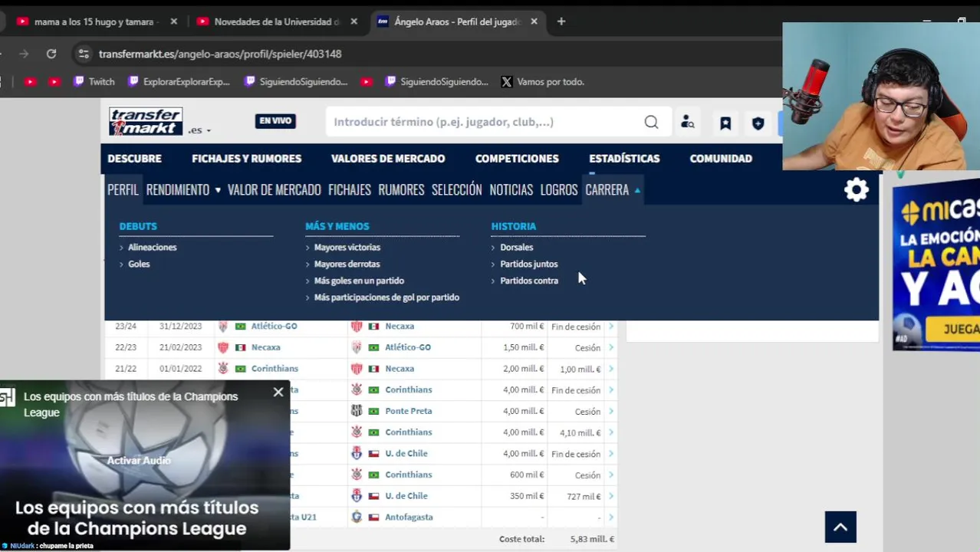Open Mayores derrotas link
Image resolution: width=980 pixels, height=552 pixels.
pyautogui.click(x=347, y=264)
